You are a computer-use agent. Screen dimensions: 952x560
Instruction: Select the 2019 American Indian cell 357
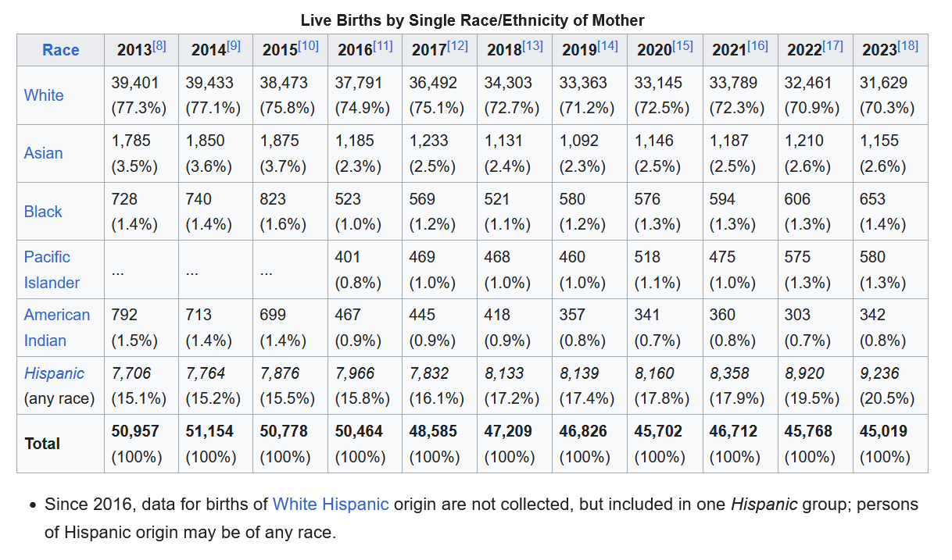[x=590, y=327]
